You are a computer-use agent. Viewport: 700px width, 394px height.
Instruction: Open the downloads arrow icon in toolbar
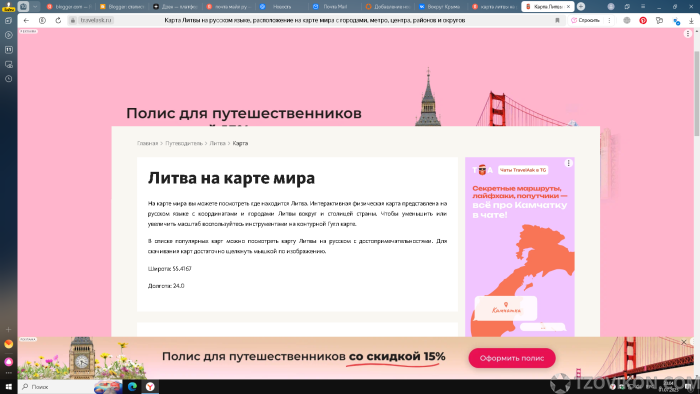coord(691,21)
